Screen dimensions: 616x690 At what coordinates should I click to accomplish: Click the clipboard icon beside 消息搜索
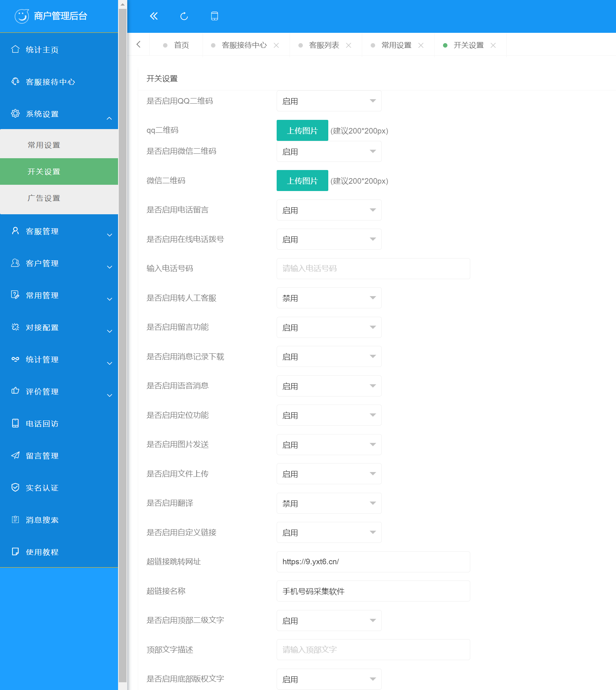(x=15, y=519)
